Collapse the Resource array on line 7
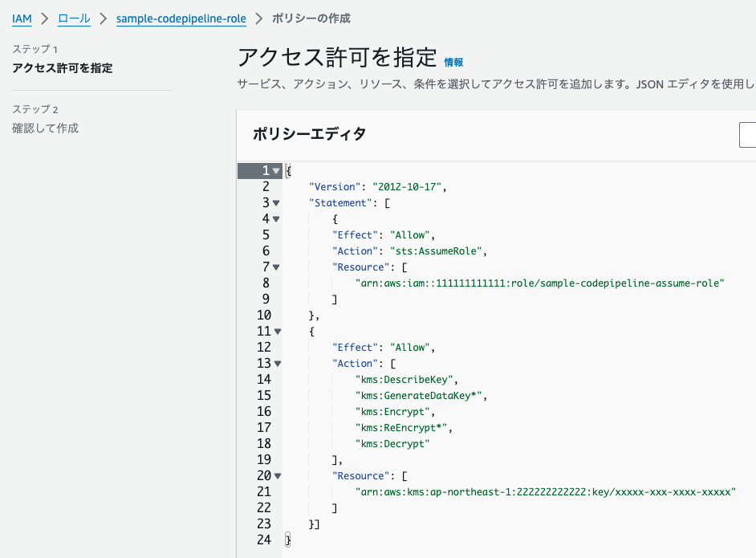Viewport: 756px width, 558px height. tap(276, 267)
